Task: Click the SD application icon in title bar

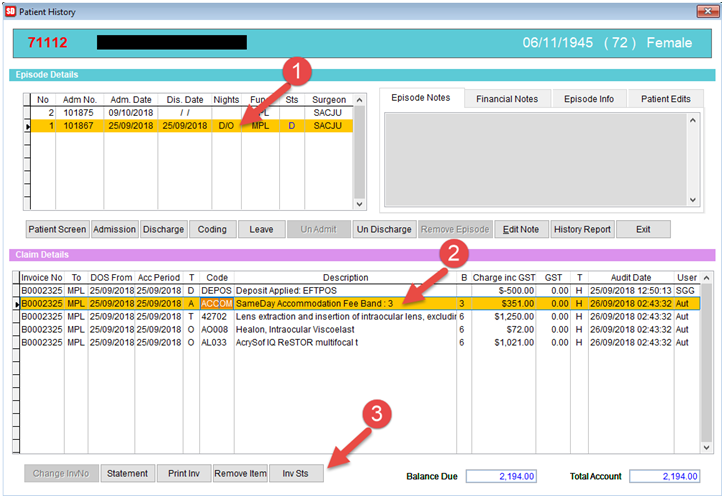Action: coord(10,12)
